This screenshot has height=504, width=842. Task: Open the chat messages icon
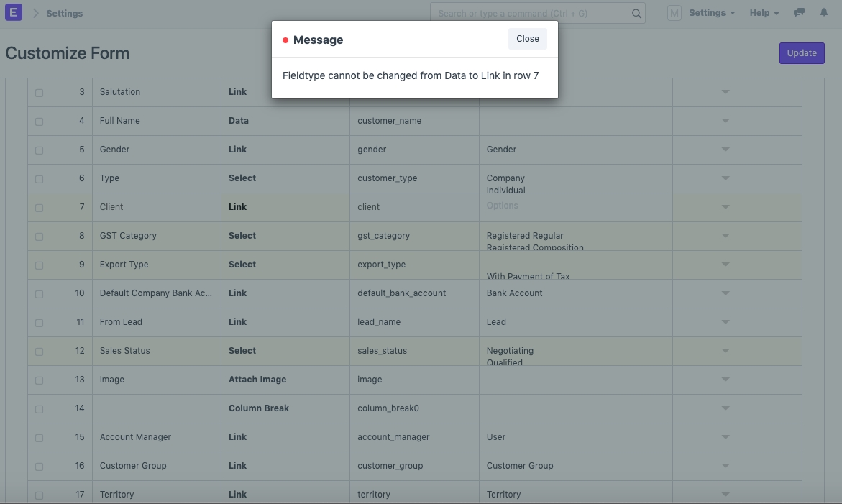[x=799, y=13]
